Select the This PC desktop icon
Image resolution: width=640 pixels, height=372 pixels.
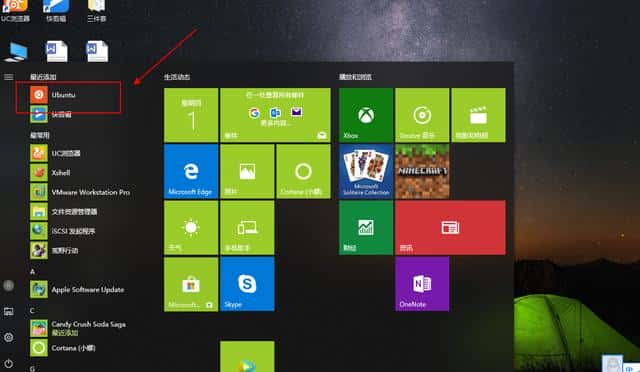point(16,52)
